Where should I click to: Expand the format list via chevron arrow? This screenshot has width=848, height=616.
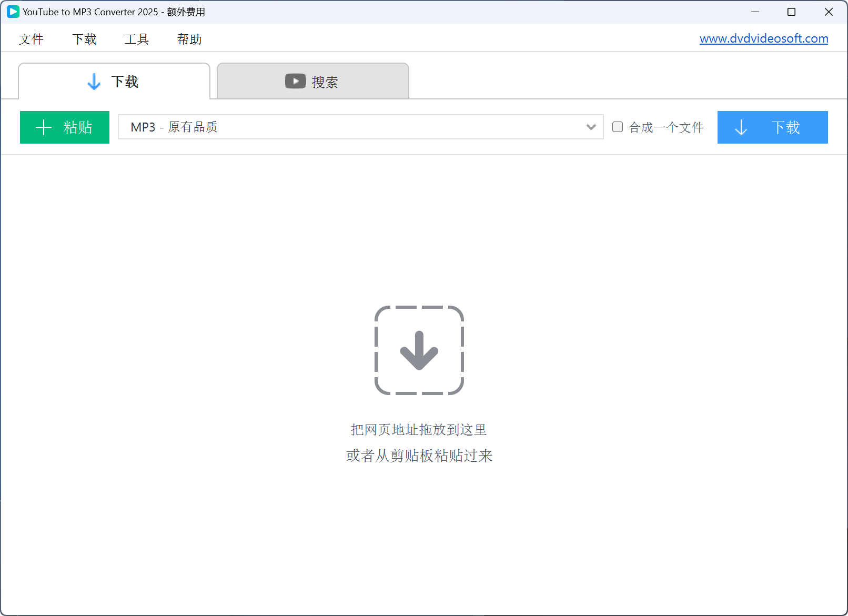(x=591, y=127)
